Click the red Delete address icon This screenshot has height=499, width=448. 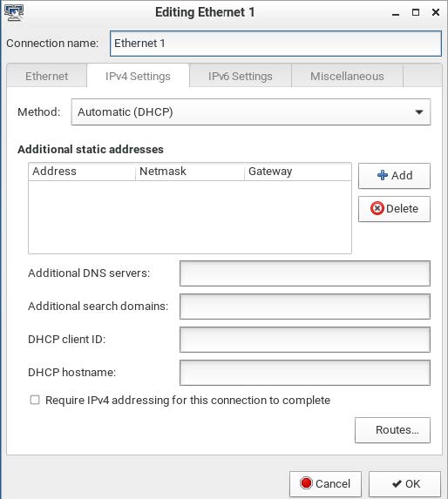(x=377, y=208)
